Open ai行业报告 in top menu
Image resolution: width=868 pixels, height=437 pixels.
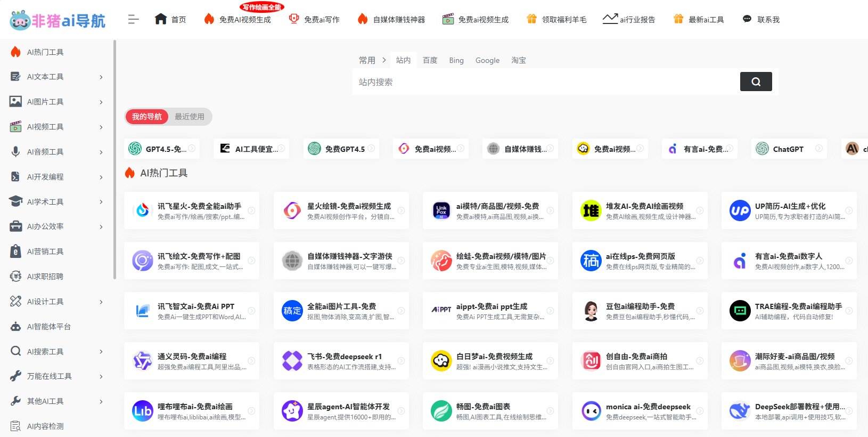tap(629, 19)
